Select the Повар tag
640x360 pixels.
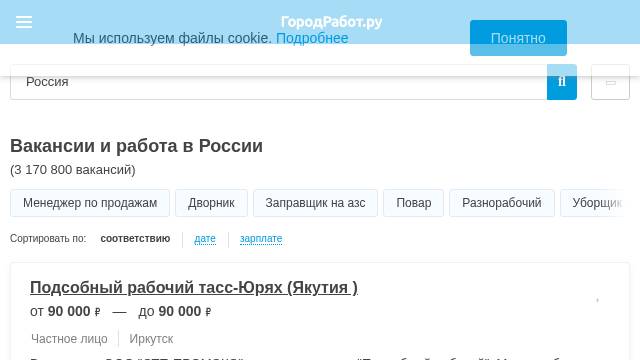(x=413, y=203)
